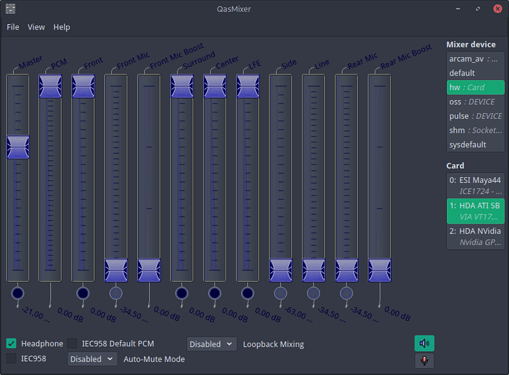This screenshot has height=375, width=509.
Task: Toggle mute circle under Front slider
Action: (x=83, y=293)
